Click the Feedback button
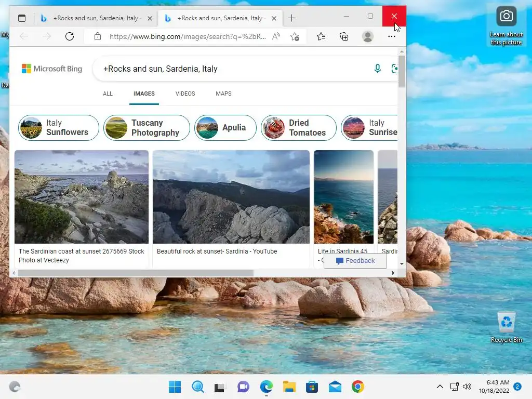The height and width of the screenshot is (399, 532). point(355,261)
